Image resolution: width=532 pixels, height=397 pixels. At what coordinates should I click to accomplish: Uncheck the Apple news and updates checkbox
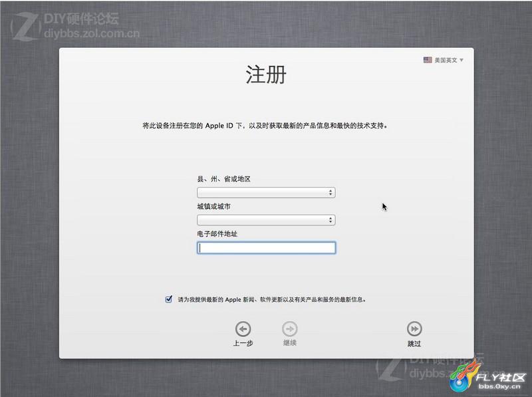tap(169, 299)
